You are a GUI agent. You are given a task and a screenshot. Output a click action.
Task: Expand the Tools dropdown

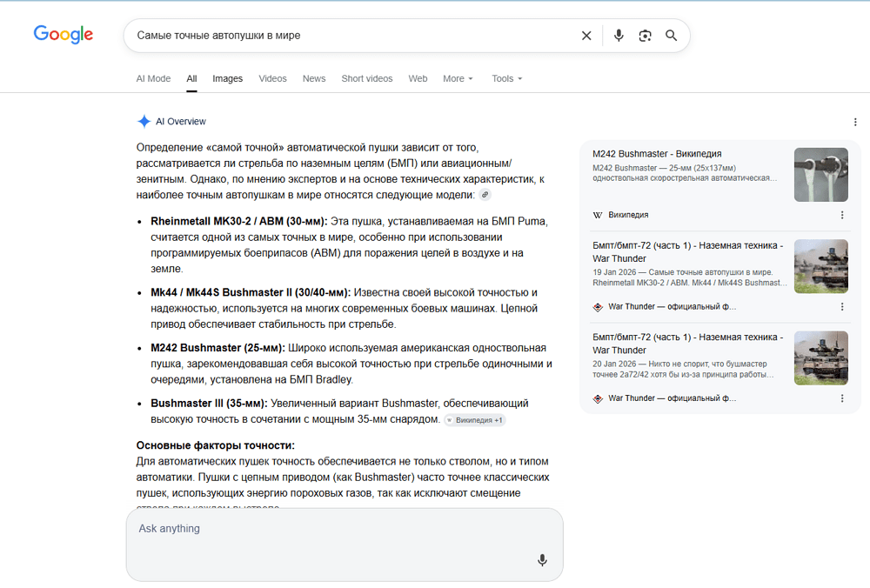pos(506,79)
